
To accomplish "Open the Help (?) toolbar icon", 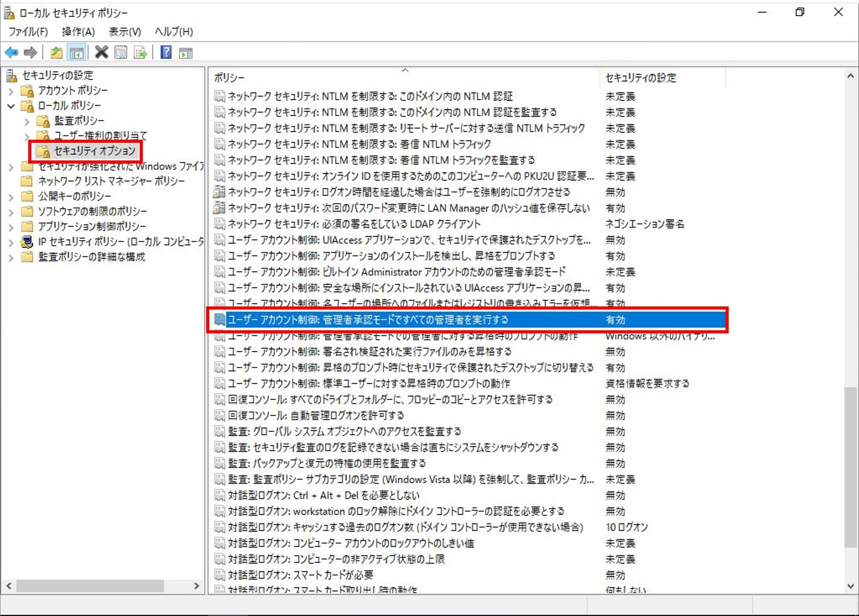I will click(x=165, y=52).
